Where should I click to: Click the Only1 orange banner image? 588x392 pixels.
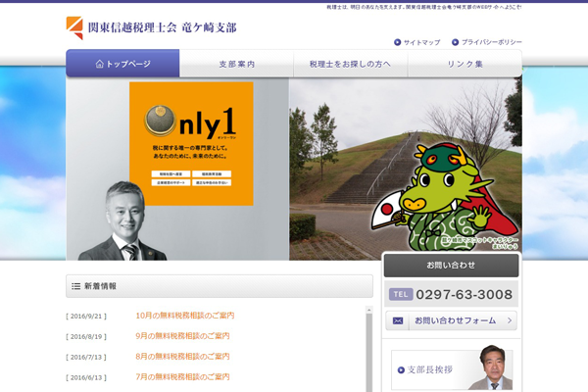coord(191,143)
